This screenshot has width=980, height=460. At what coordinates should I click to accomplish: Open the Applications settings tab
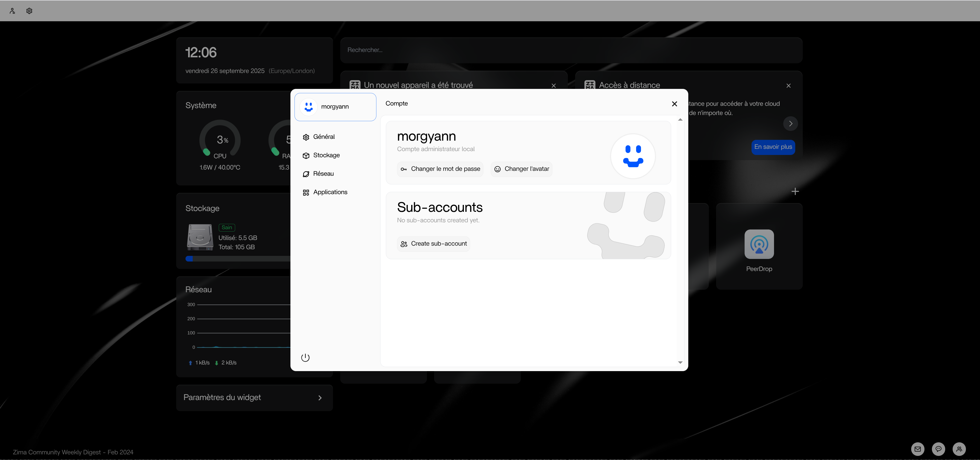click(x=330, y=192)
